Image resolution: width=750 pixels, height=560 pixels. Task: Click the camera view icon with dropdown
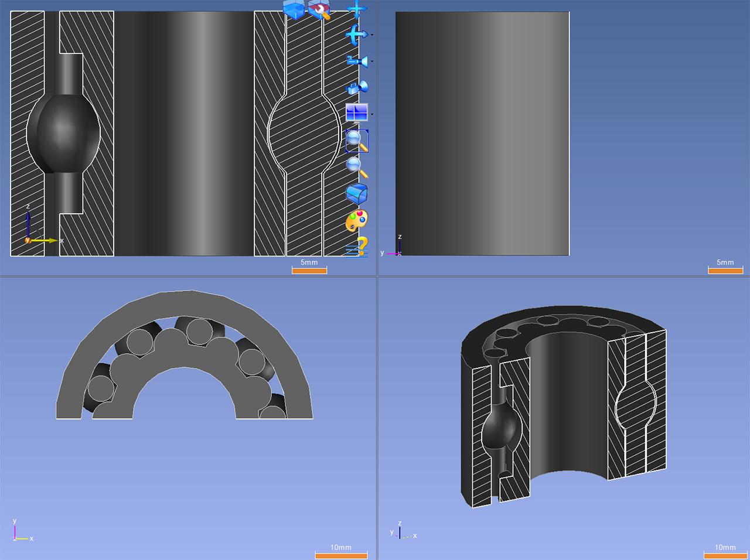tap(357, 61)
